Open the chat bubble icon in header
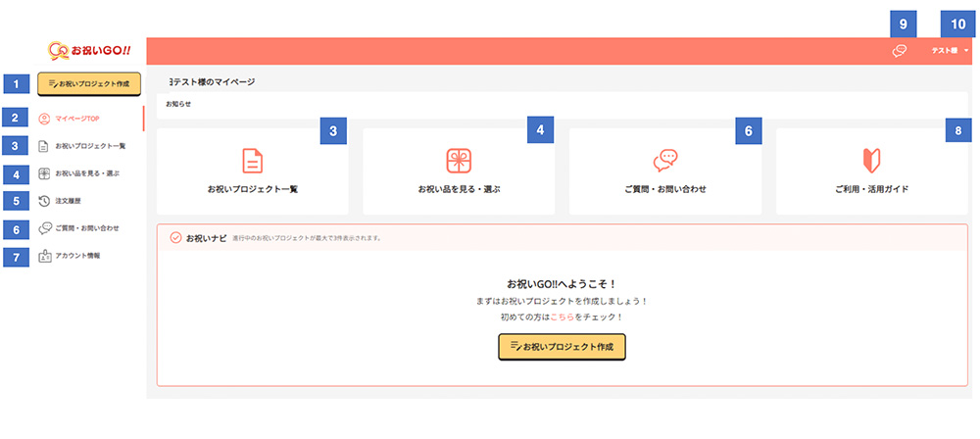This screenshot has height=439, width=980. pyautogui.click(x=899, y=51)
